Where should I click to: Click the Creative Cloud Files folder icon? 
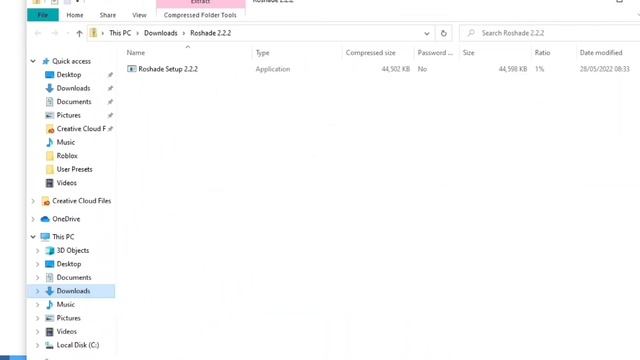click(x=46, y=201)
